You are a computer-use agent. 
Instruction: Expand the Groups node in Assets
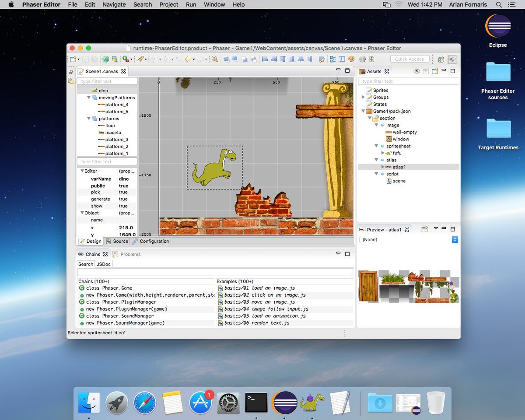click(363, 97)
